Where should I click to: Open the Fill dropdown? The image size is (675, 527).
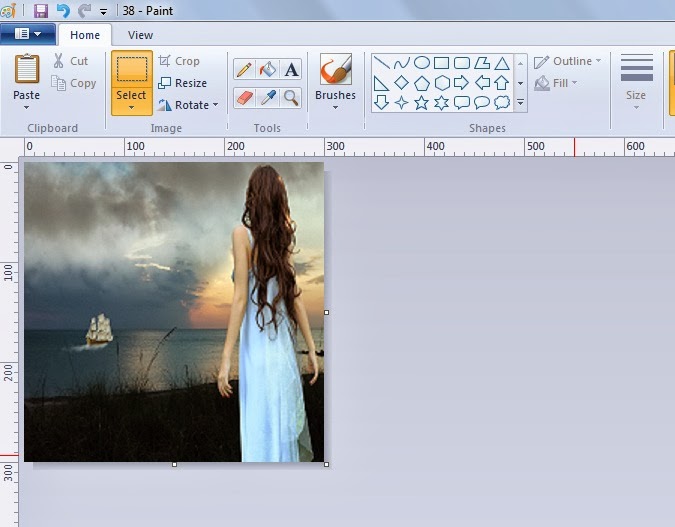pos(574,83)
